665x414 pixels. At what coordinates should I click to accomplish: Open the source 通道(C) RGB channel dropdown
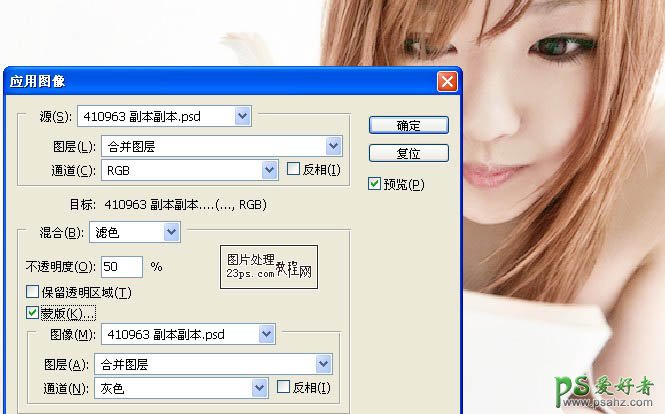[268, 171]
